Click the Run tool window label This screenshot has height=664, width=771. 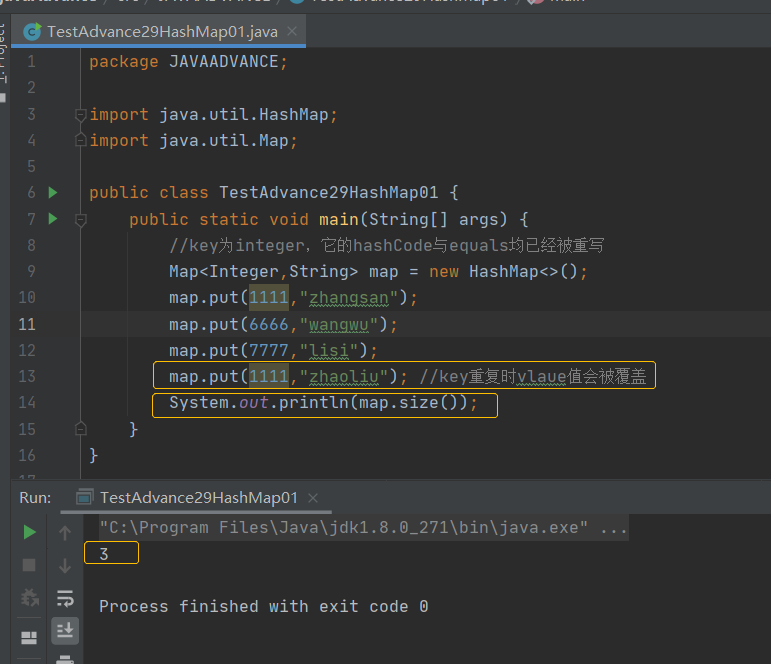35,498
